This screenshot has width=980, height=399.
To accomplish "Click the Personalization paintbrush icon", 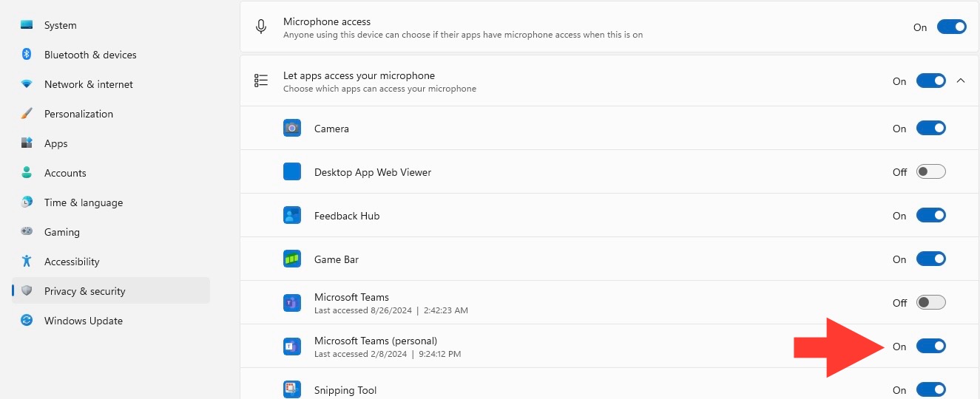I will tap(27, 114).
